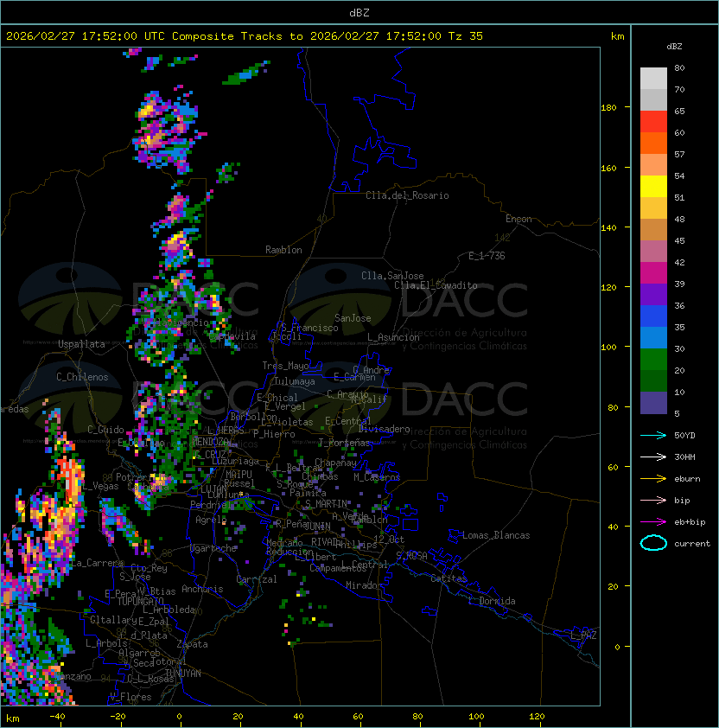
Task: Select the slate 5-10 dBZ swatch
Action: click(x=653, y=403)
